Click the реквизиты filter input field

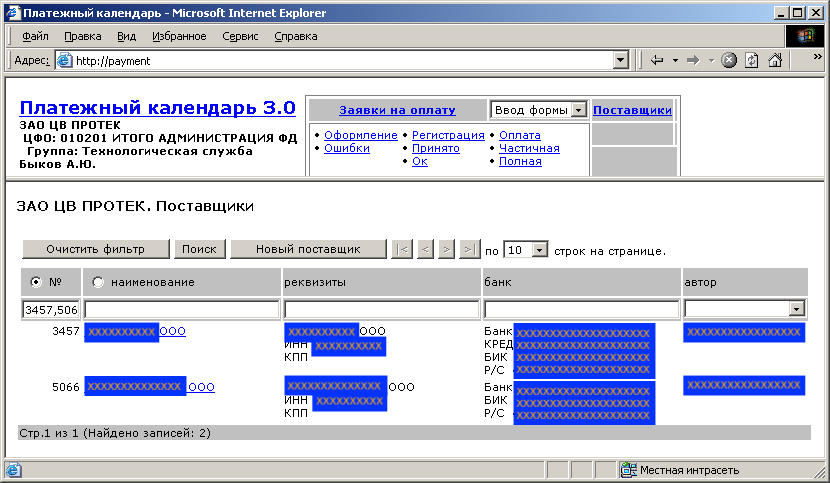click(382, 309)
